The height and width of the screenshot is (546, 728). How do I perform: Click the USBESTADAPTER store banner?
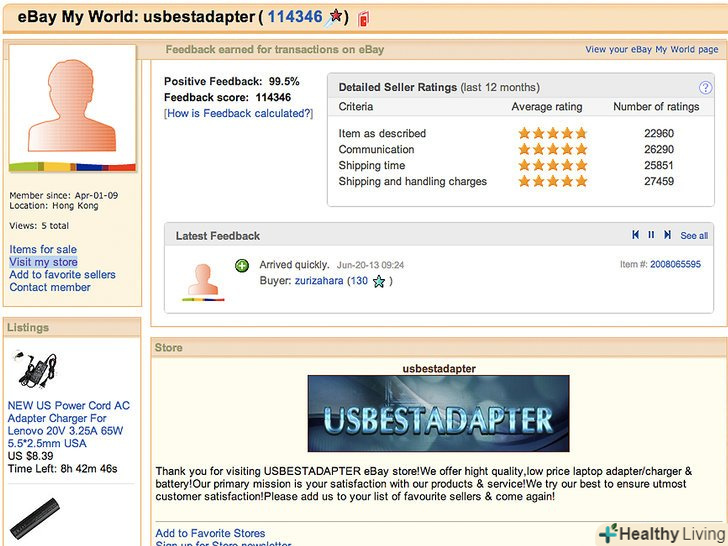pyautogui.click(x=438, y=414)
